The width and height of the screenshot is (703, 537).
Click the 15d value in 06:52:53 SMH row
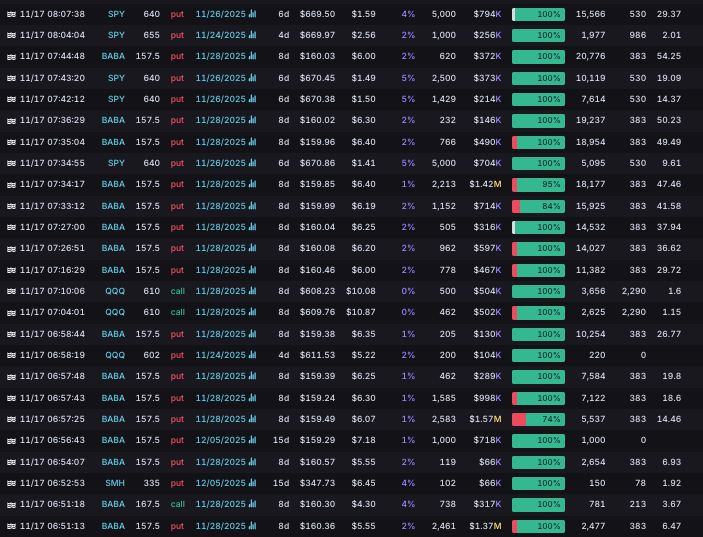pyautogui.click(x=281, y=483)
